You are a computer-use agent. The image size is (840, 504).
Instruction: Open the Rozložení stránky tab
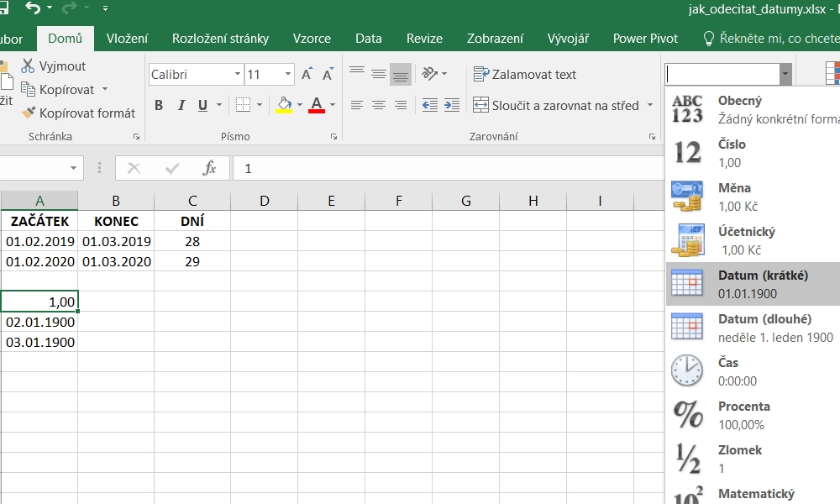point(220,39)
